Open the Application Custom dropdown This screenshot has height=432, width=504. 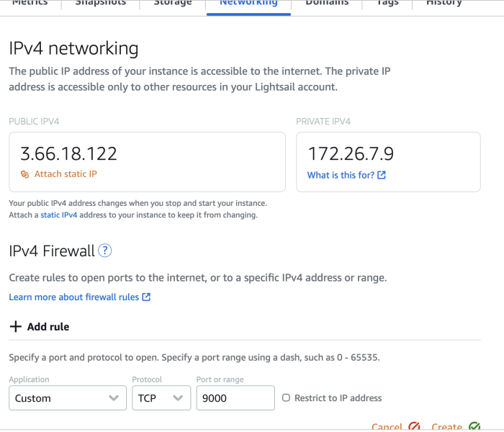click(x=68, y=398)
